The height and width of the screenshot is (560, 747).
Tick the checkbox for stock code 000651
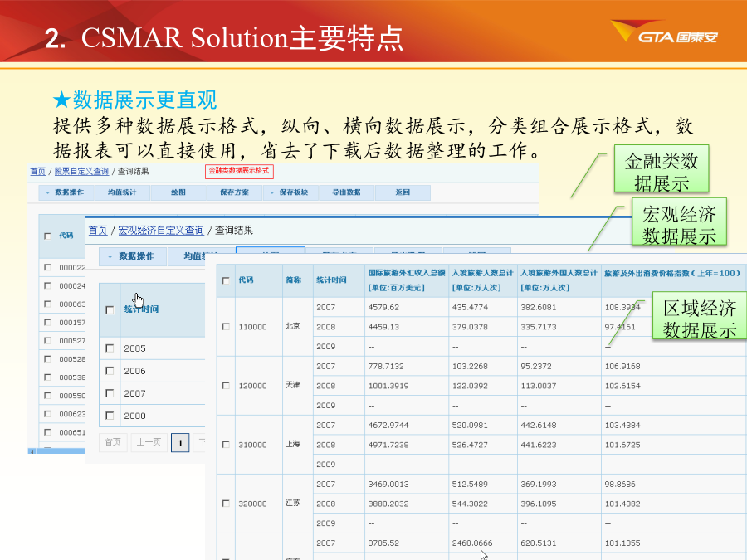point(47,432)
